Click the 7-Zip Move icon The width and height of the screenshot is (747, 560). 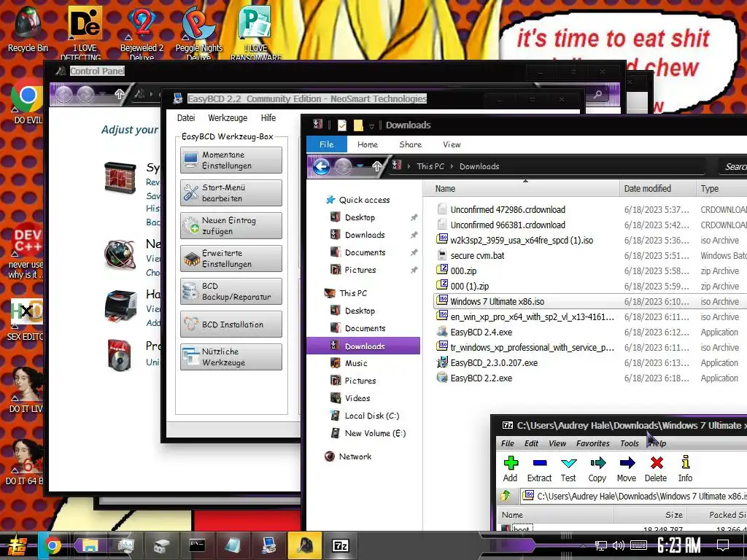tap(627, 469)
